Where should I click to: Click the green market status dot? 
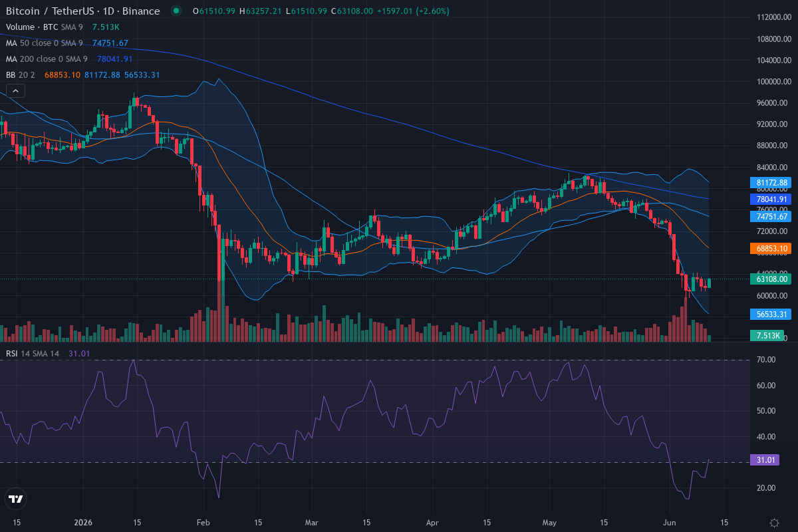click(x=176, y=11)
